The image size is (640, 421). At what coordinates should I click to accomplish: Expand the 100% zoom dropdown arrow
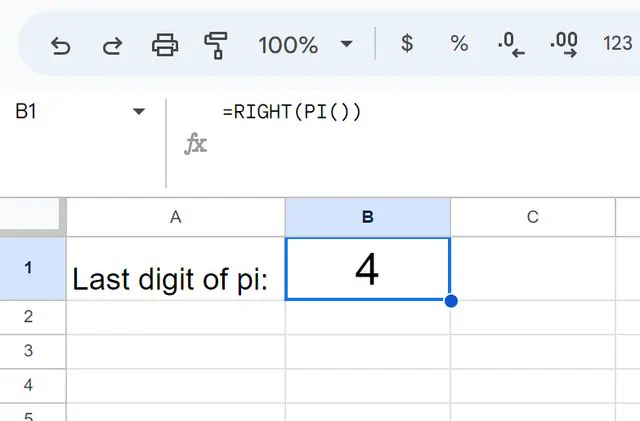click(x=346, y=44)
